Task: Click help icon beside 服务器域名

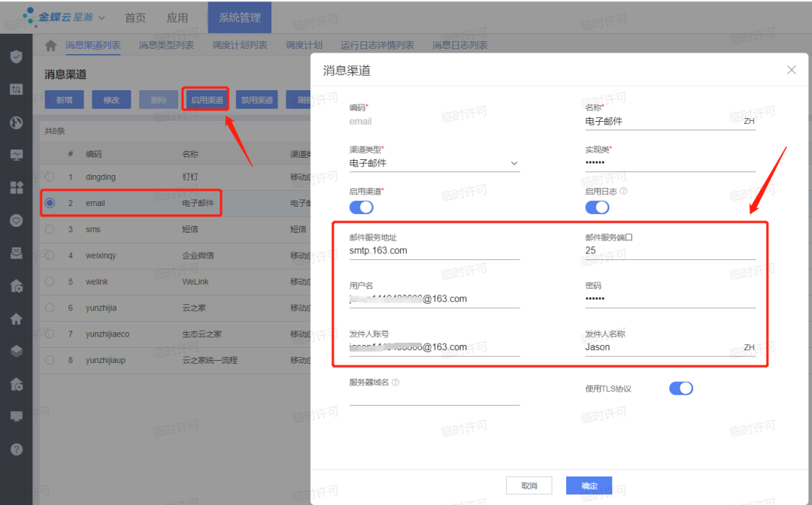Action: click(x=395, y=383)
